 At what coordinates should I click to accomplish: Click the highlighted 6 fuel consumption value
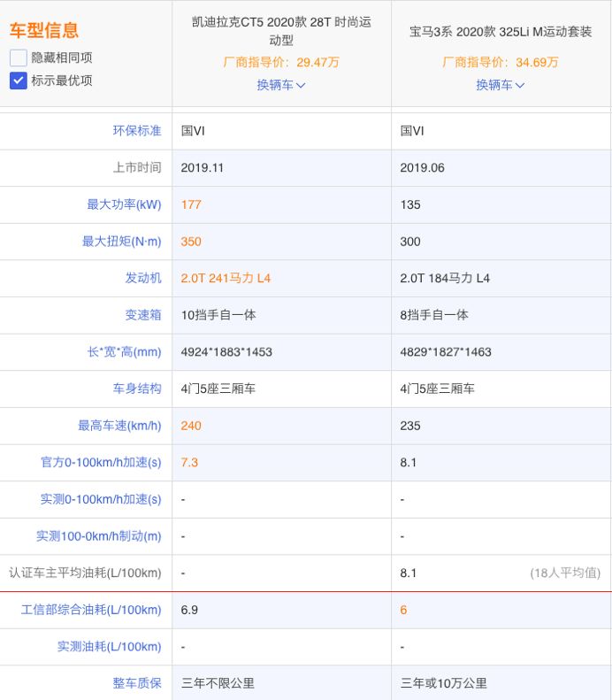pos(403,610)
